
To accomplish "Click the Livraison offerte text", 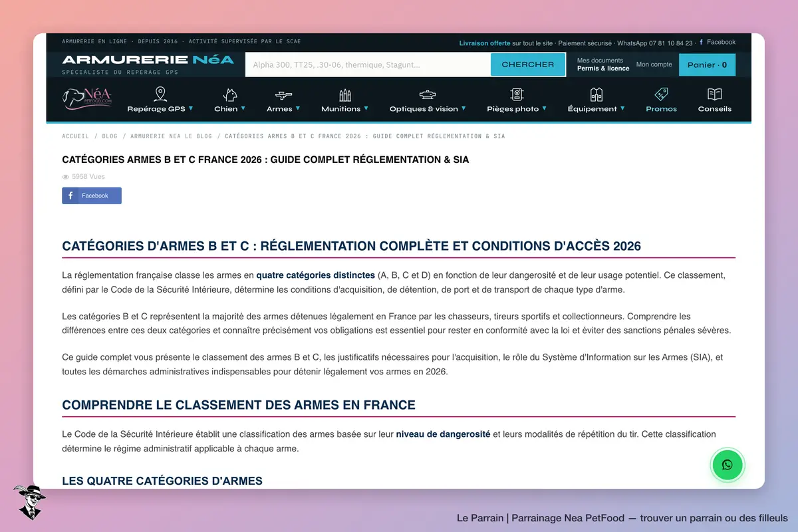I will click(x=485, y=43).
